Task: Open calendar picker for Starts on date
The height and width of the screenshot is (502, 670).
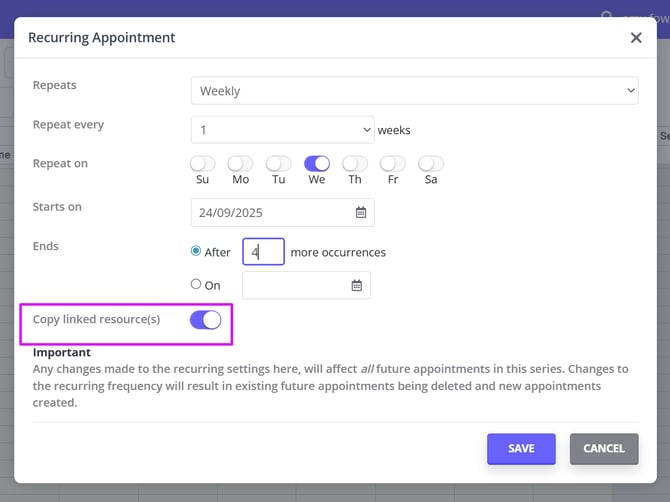Action: 361,213
